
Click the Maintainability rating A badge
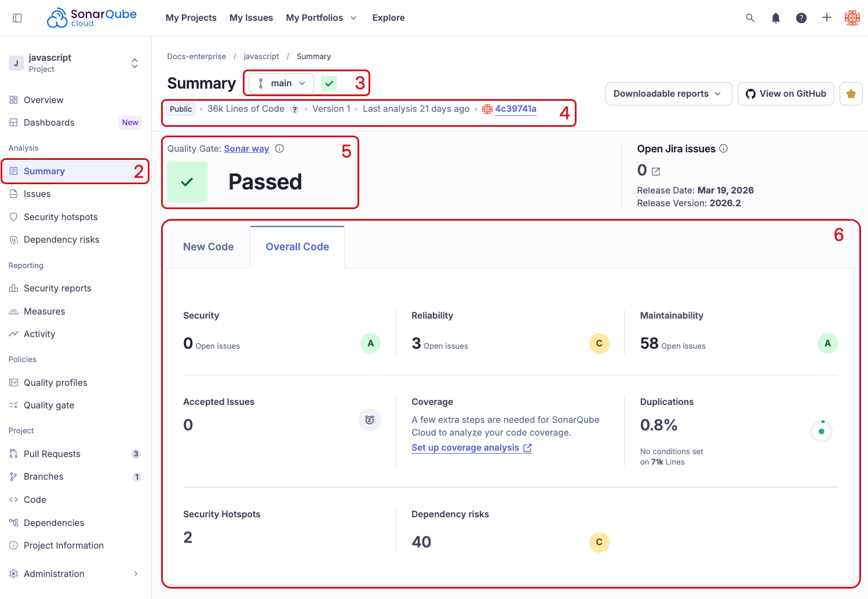[827, 344]
